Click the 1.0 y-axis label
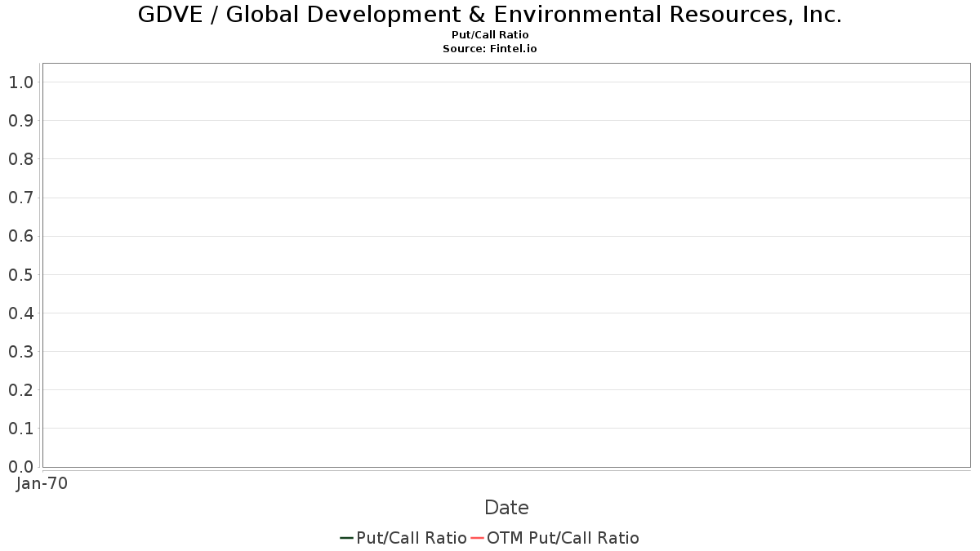The height and width of the screenshot is (551, 980). 20,82
